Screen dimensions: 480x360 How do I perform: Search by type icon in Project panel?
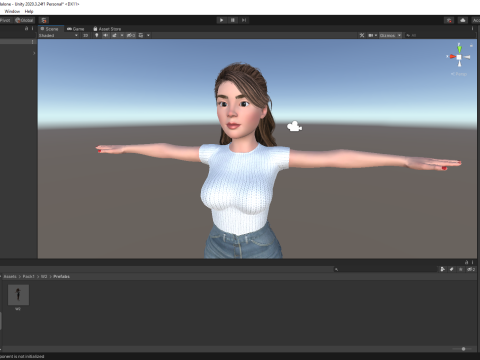[443, 269]
